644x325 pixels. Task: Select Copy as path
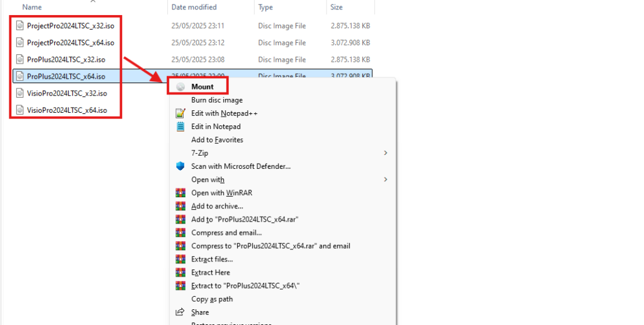point(212,299)
